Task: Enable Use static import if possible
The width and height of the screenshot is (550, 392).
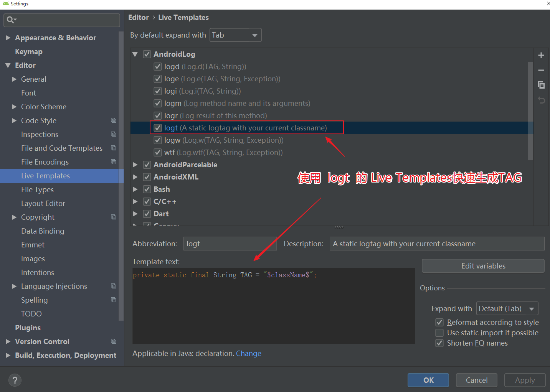Action: click(x=439, y=333)
